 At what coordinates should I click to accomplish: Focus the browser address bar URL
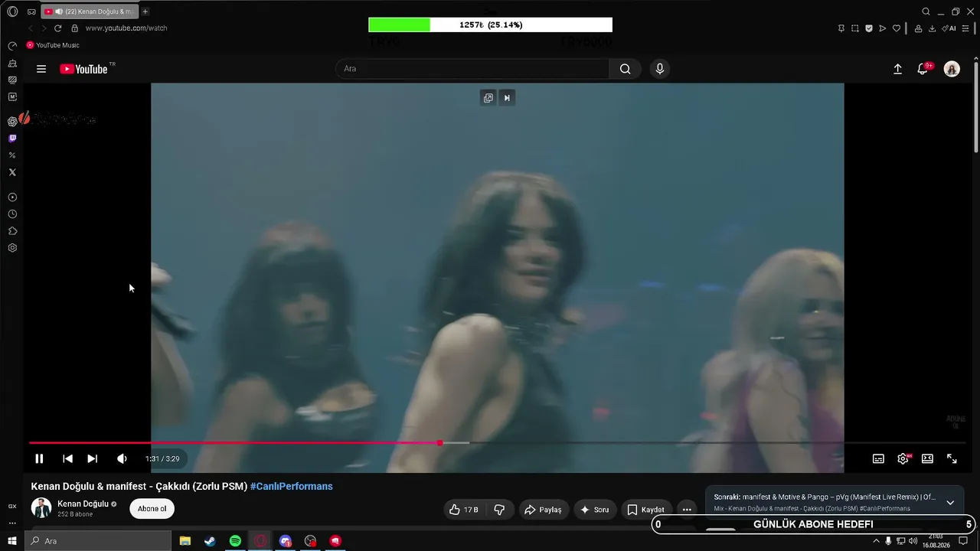click(x=126, y=28)
